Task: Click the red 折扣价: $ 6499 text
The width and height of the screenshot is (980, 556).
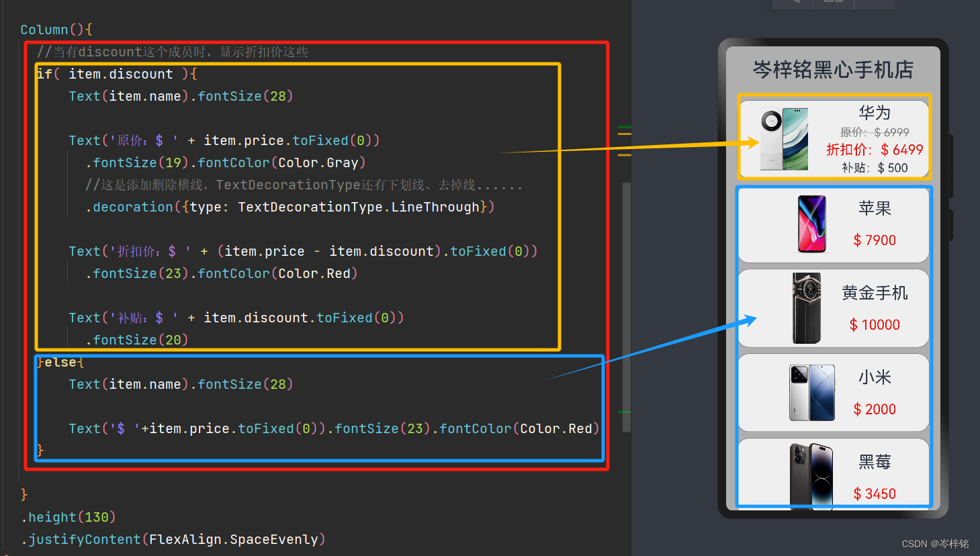Action: click(875, 150)
